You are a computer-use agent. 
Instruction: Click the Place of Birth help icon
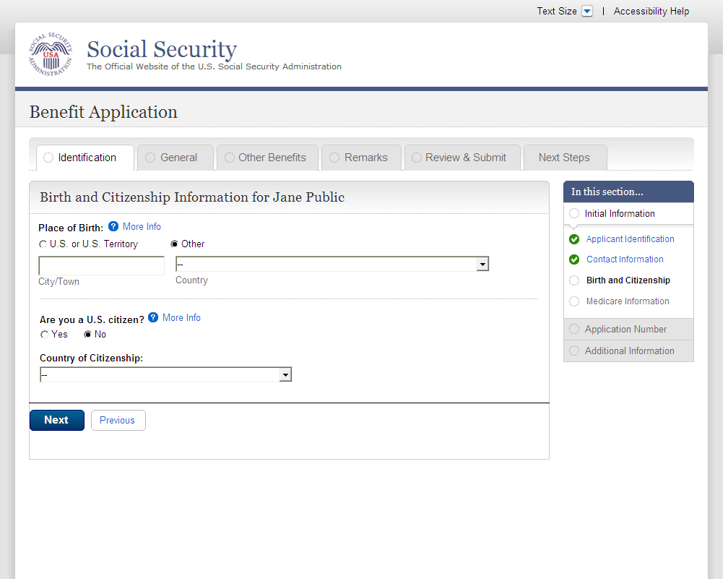(x=113, y=226)
